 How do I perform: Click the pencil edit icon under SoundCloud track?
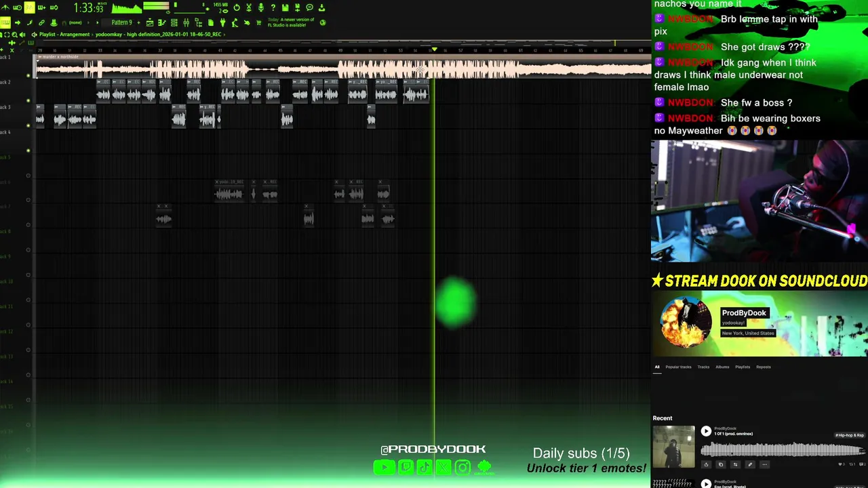pos(750,464)
